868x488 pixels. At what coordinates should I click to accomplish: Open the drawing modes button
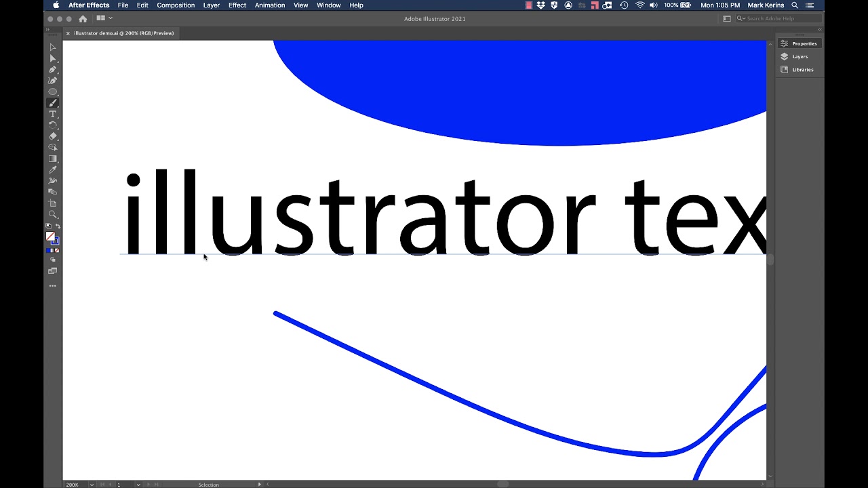[x=52, y=260]
